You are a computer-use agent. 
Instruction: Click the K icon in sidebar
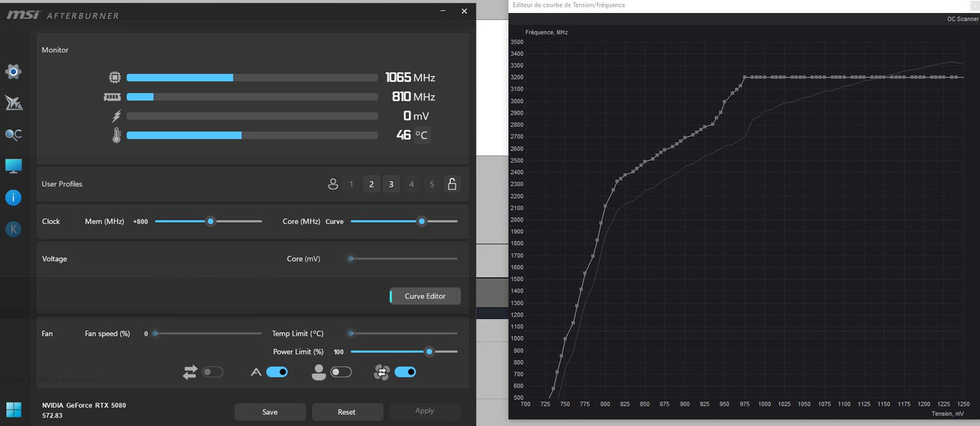pos(13,229)
